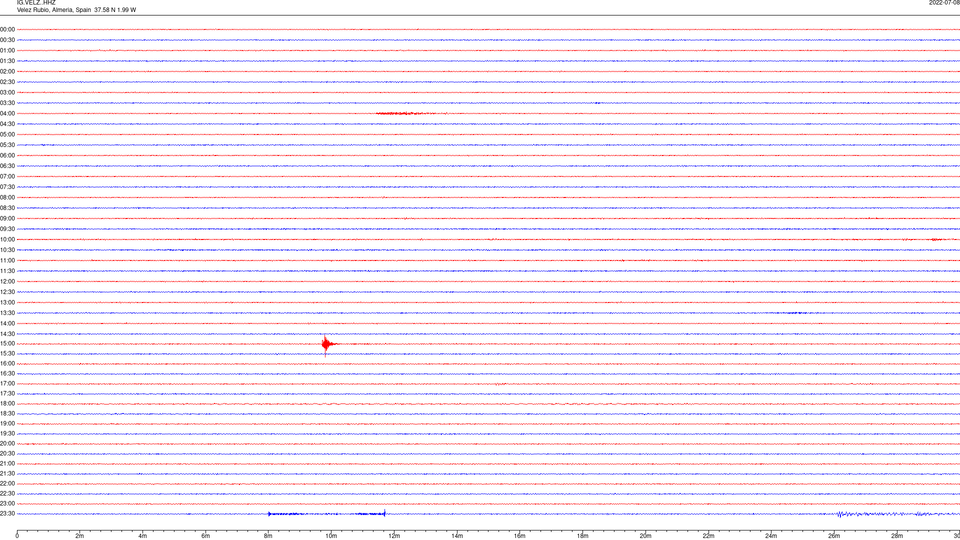Viewport: 960px width, 540px height.
Task: Select the 05:30 time label
Action: 7,145
